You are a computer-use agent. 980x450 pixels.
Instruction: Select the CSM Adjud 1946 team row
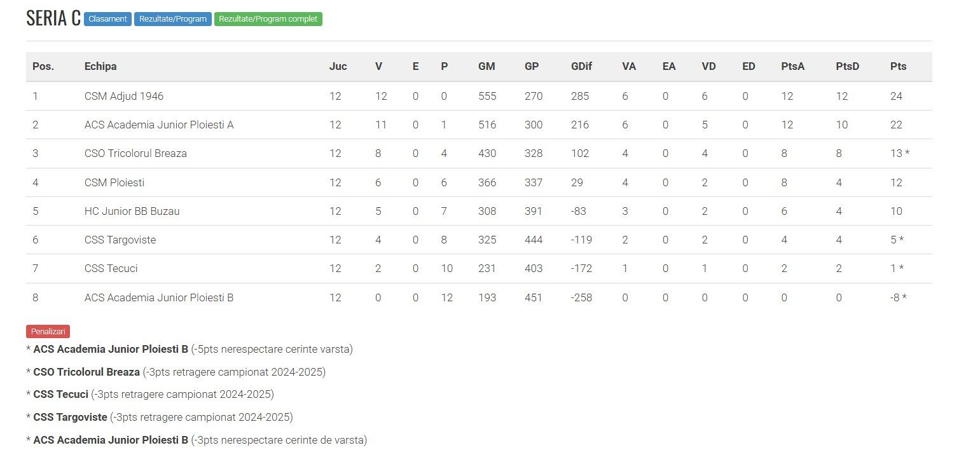(x=124, y=96)
